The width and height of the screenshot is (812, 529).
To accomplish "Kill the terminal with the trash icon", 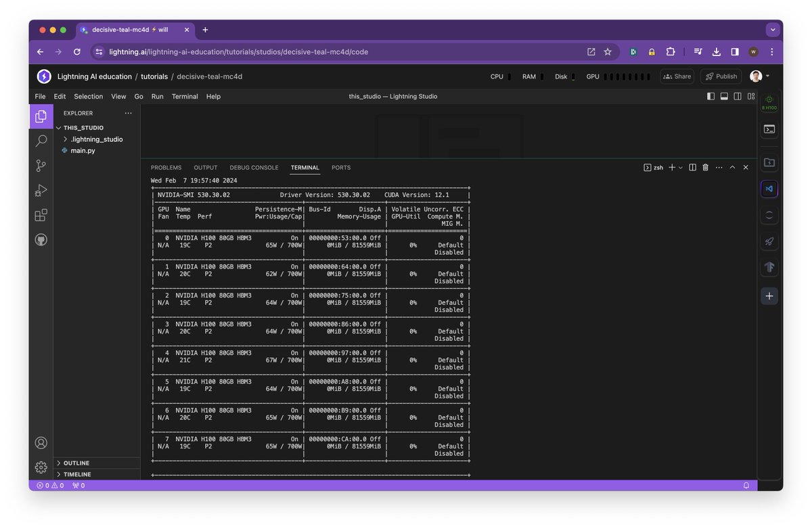I will pyautogui.click(x=705, y=167).
